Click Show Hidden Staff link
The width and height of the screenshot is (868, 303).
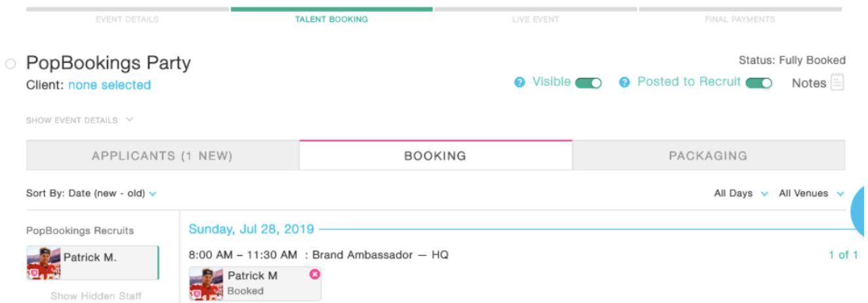tap(96, 296)
